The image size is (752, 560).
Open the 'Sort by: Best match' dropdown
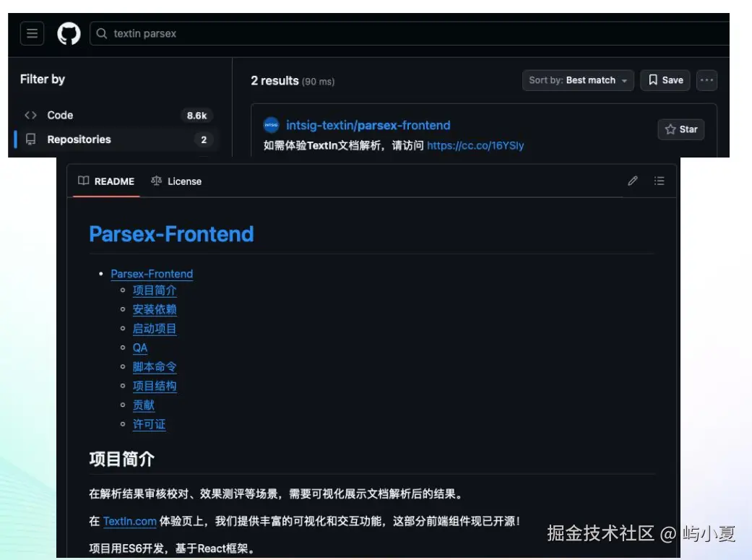(x=578, y=80)
